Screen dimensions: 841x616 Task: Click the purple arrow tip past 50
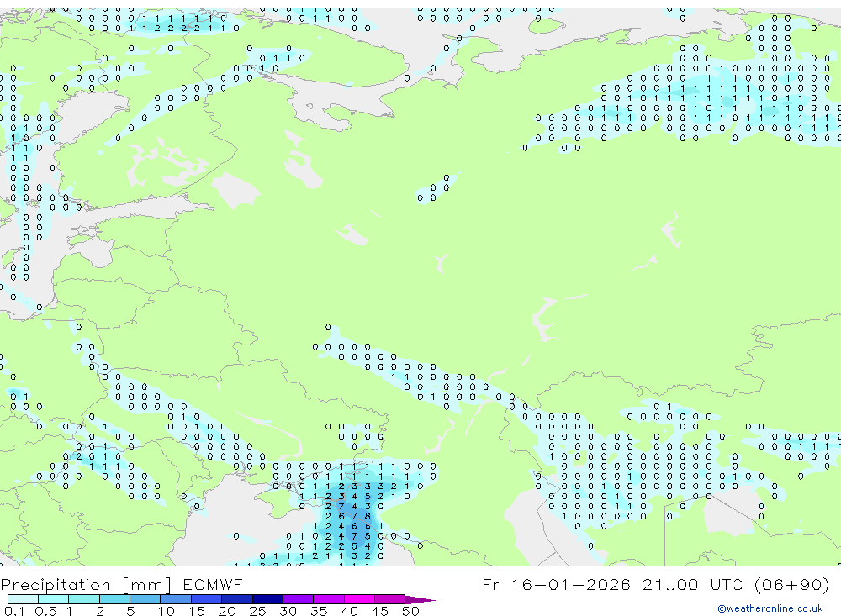pos(420,599)
